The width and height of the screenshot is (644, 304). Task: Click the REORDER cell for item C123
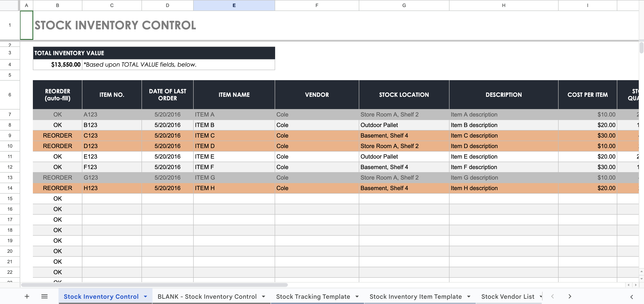[x=57, y=136]
